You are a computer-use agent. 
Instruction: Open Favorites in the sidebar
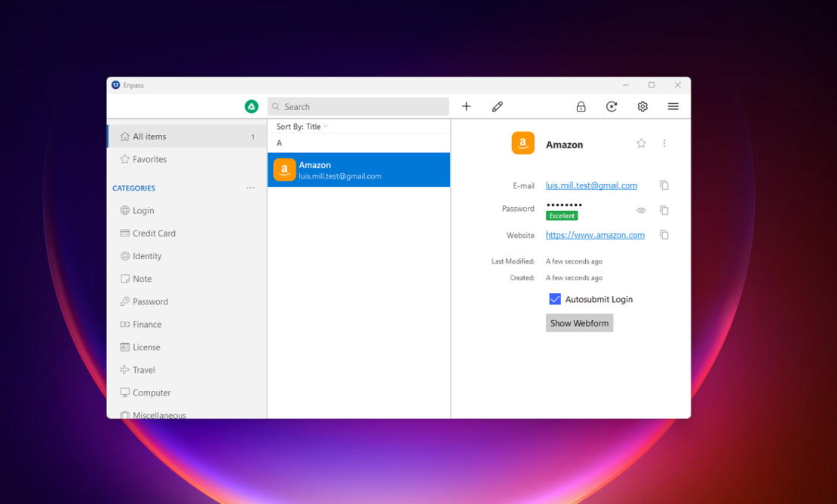pyautogui.click(x=149, y=160)
